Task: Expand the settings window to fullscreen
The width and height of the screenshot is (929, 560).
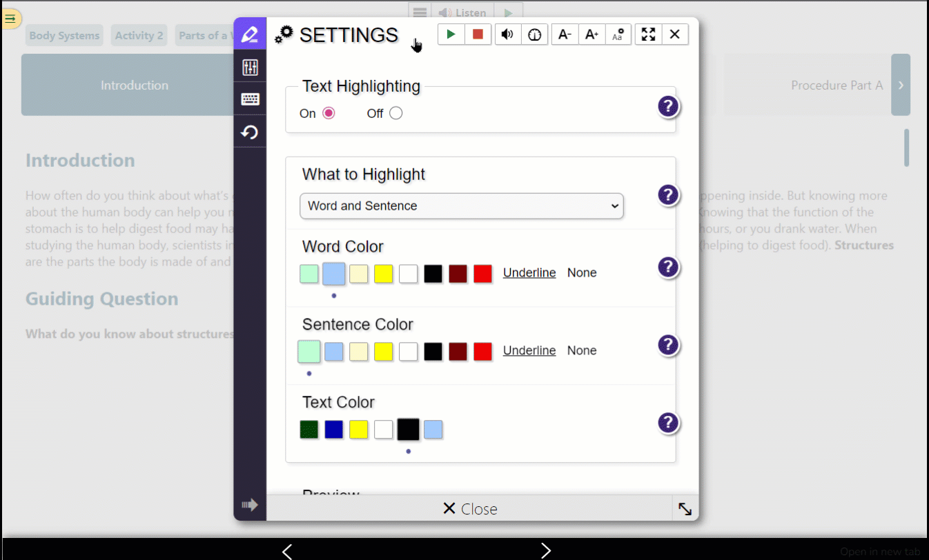Action: pos(647,34)
